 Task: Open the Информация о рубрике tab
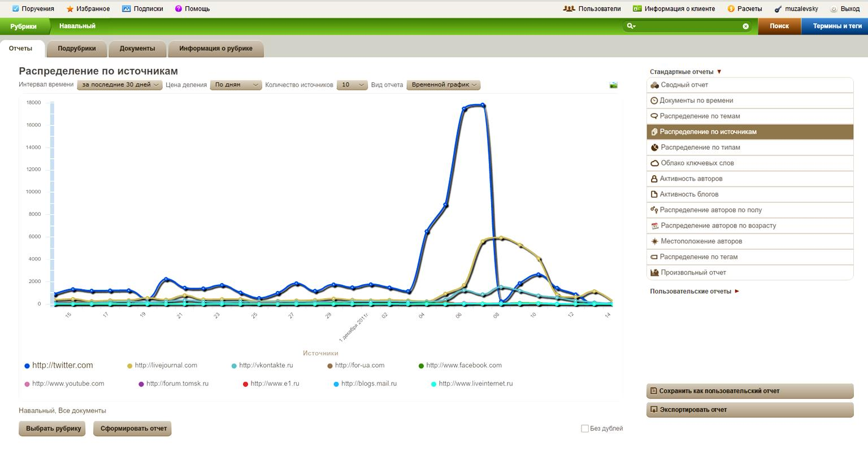(216, 49)
